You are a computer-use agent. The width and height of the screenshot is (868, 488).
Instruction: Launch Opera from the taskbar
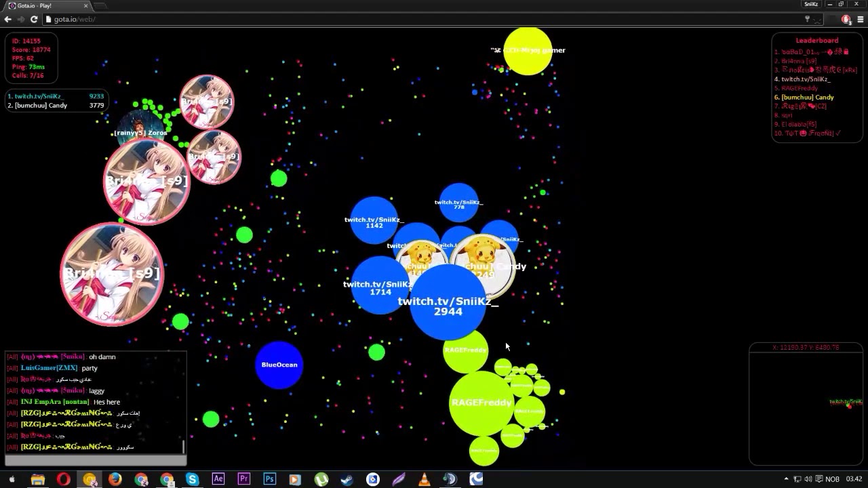(x=63, y=479)
